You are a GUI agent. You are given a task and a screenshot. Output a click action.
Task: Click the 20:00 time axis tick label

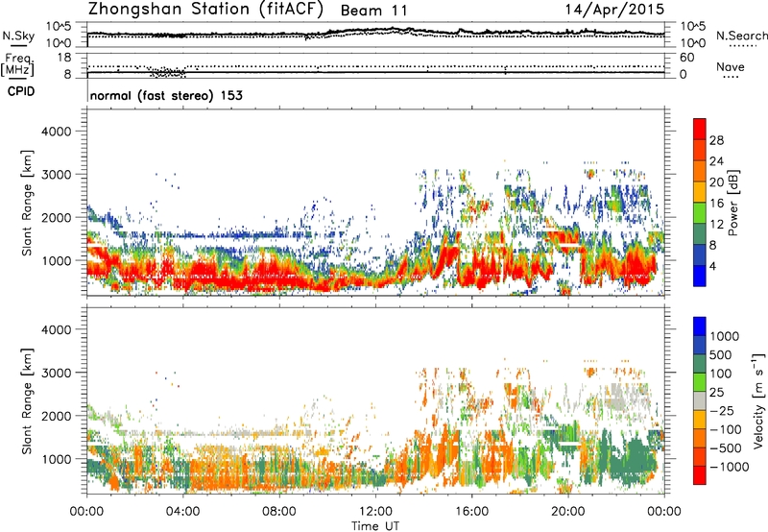(567, 511)
